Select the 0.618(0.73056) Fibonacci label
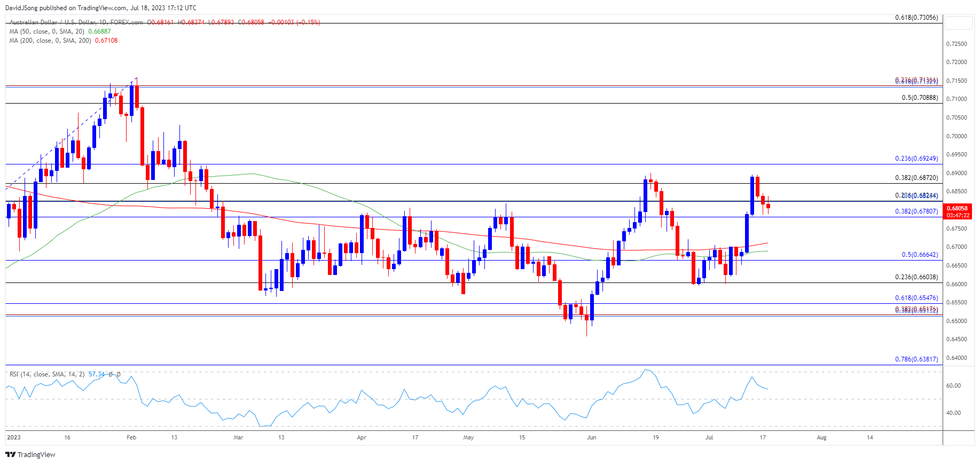The image size is (980, 464). pos(916,18)
